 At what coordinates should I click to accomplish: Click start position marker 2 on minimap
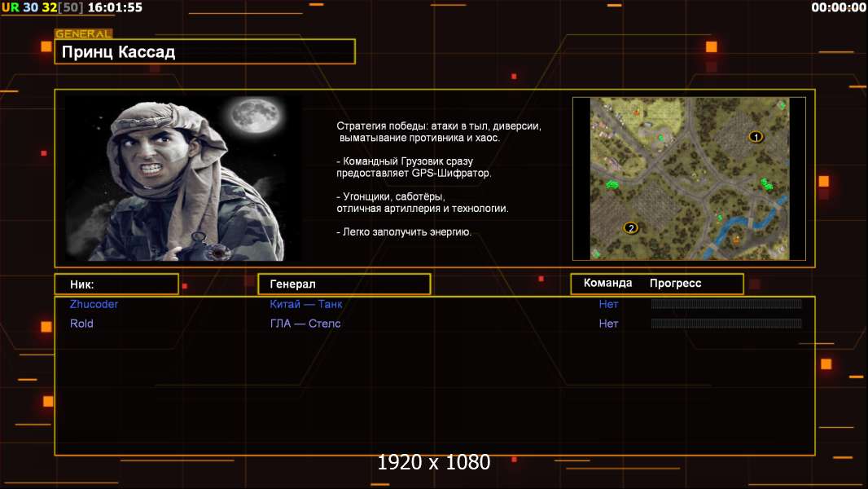(x=630, y=227)
